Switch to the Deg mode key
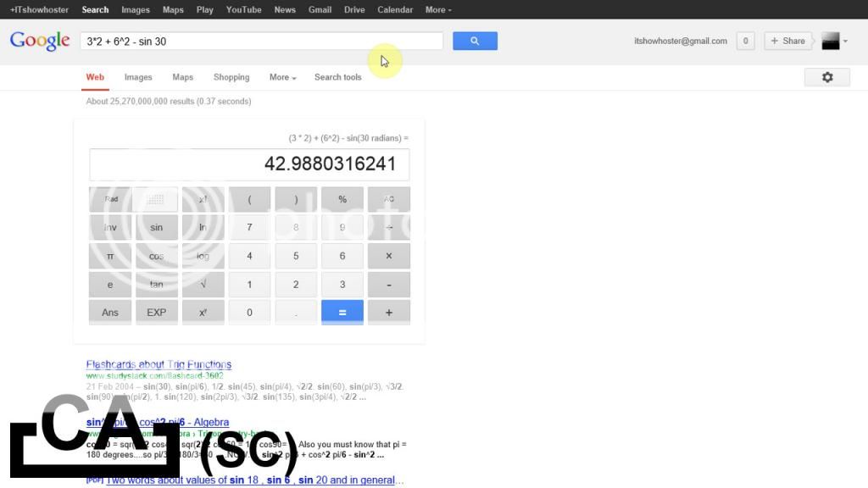The height and width of the screenshot is (488, 868). point(156,199)
